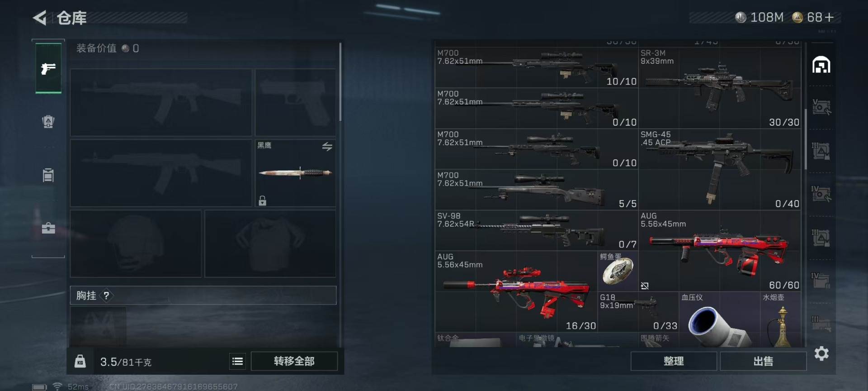Viewport: 868px width, 391px height.
Task: Go back using the warehouse back arrow
Action: 40,18
